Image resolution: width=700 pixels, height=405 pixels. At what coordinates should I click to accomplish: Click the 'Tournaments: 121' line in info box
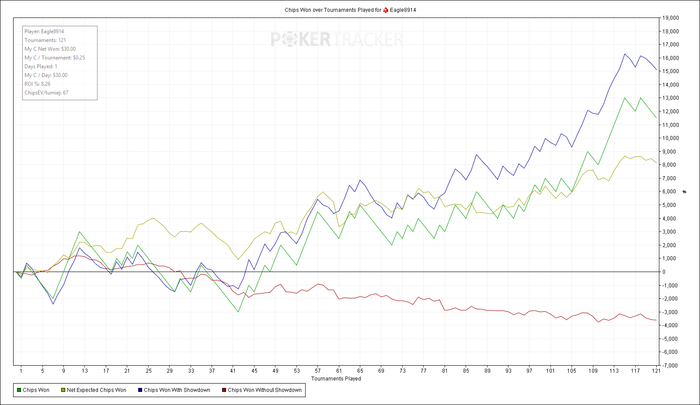45,40
